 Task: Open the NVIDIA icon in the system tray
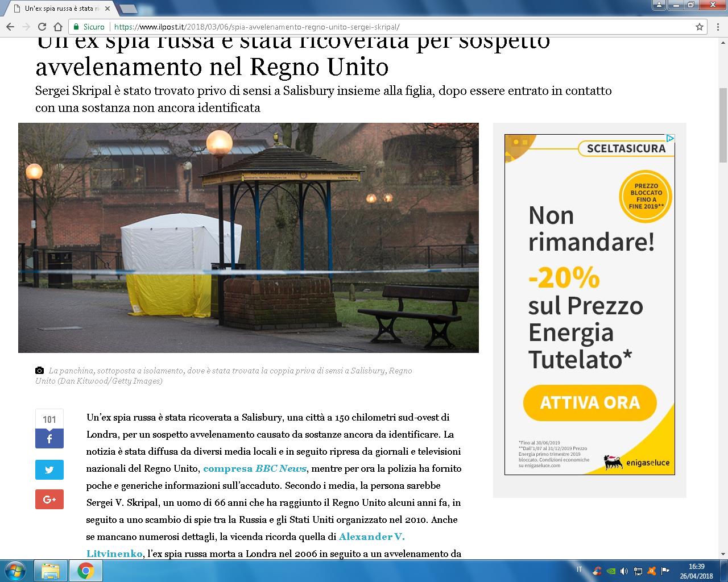(611, 571)
